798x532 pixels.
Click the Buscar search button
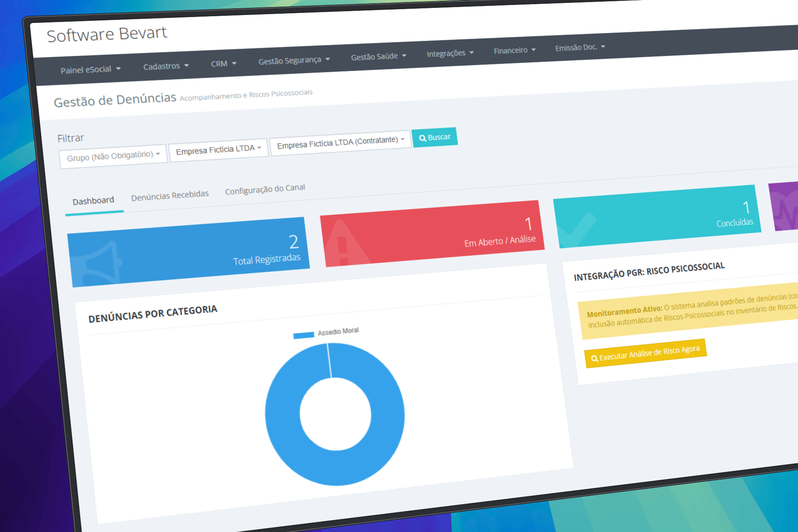coord(435,137)
